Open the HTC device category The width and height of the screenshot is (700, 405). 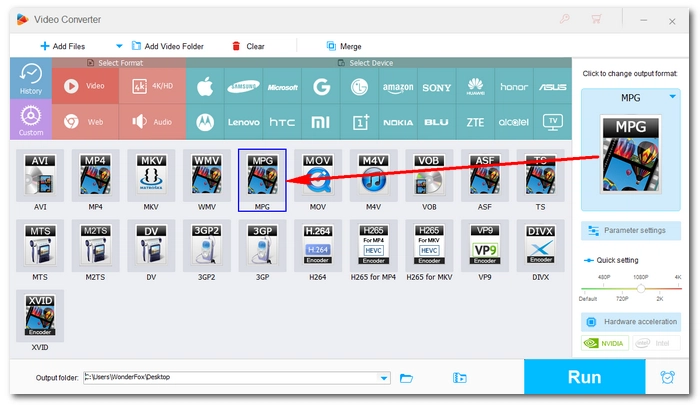pyautogui.click(x=282, y=122)
